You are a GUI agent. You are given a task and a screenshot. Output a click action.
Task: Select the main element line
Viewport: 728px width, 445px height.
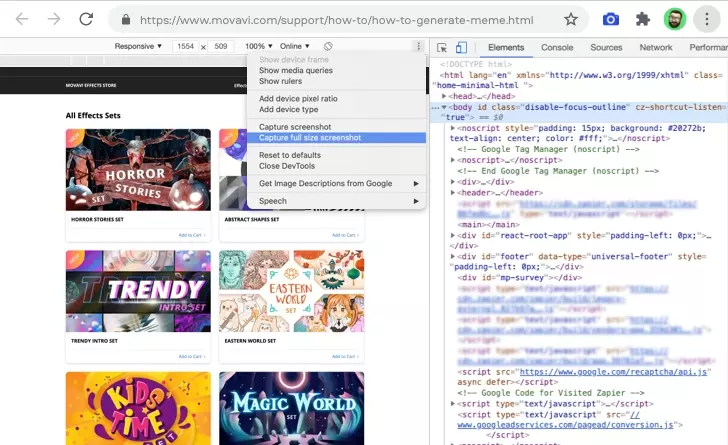pos(488,224)
